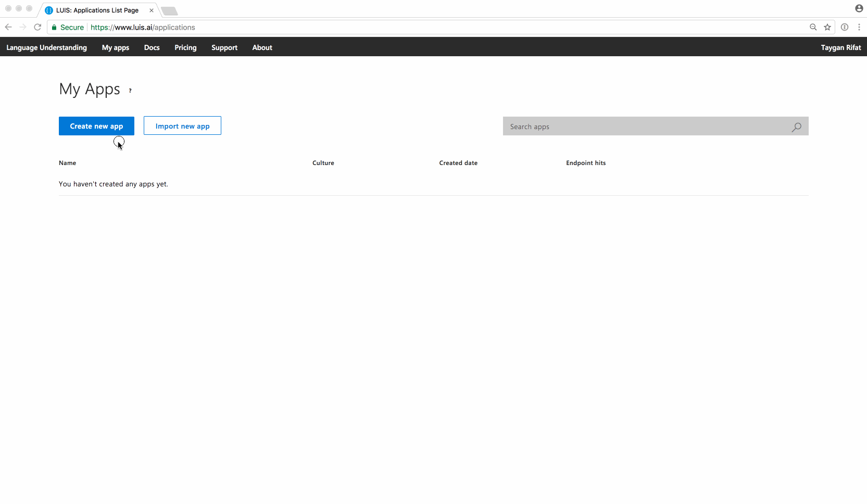This screenshot has width=867, height=504.
Task: Click Create new app button
Action: tap(96, 126)
